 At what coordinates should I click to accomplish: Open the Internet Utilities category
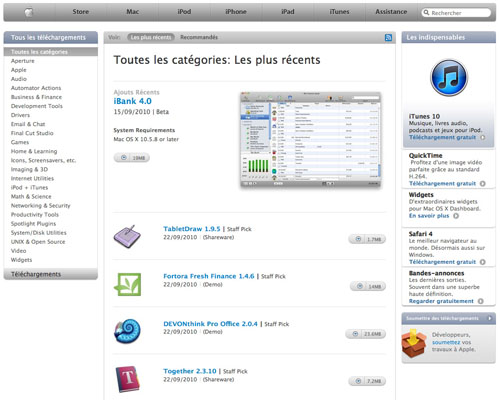click(x=32, y=178)
